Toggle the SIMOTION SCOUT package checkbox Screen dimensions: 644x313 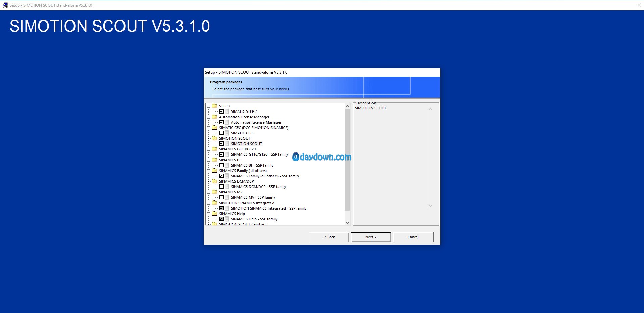tap(221, 144)
